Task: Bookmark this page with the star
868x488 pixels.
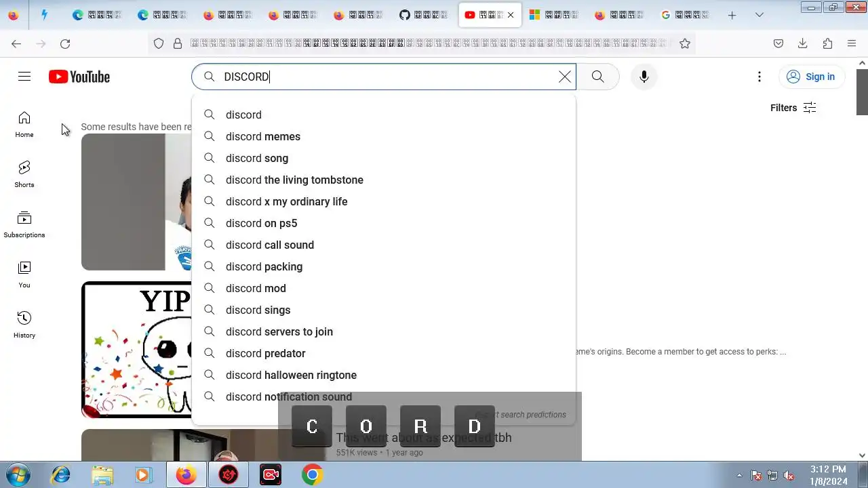Action: [685, 43]
